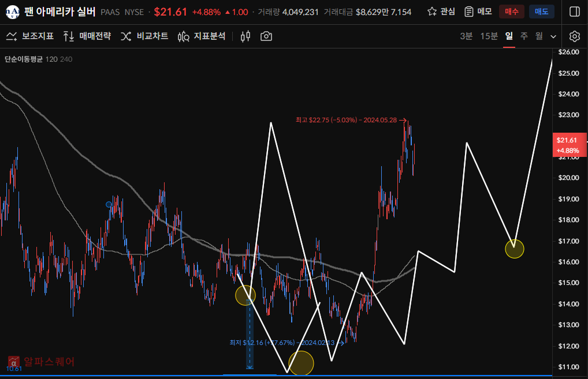Viewport: 588px width, 379px height.
Task: Open the 보조지표 indicators tool
Action: [x=30, y=36]
